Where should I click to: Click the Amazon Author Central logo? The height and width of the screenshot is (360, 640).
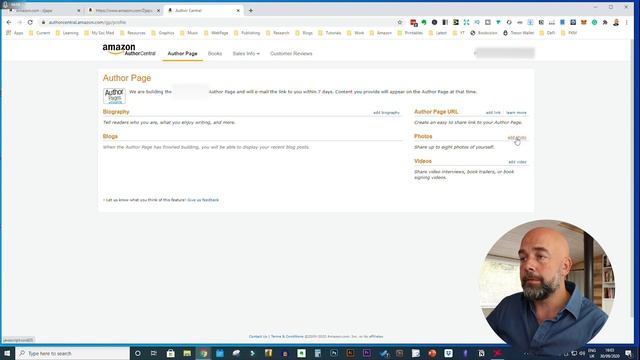pos(129,50)
